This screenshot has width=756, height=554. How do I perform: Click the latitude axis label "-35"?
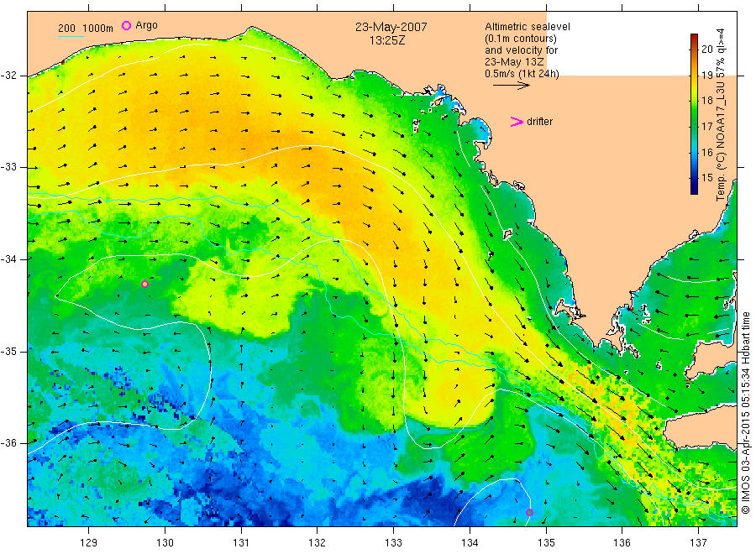pyautogui.click(x=8, y=352)
